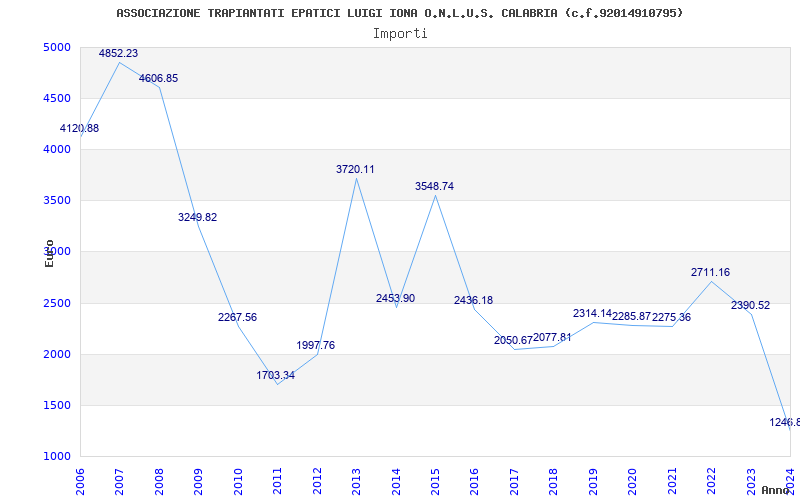Click the data label 3548.74
This screenshot has width=800, height=500.
434,187
